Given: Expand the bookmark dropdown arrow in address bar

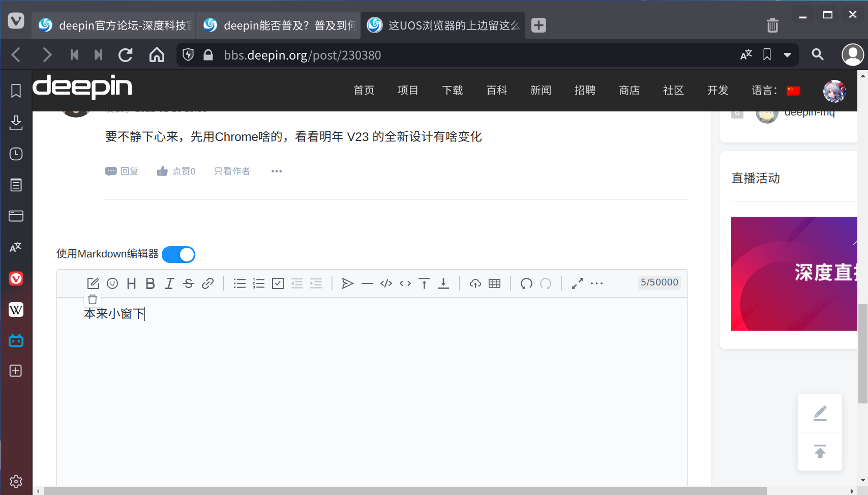Looking at the screenshot, I should tap(787, 55).
